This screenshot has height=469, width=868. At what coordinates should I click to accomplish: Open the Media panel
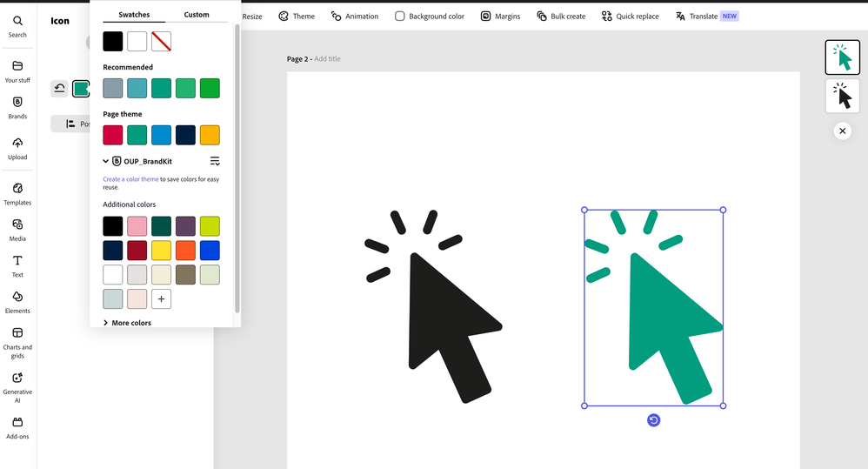pos(17,231)
